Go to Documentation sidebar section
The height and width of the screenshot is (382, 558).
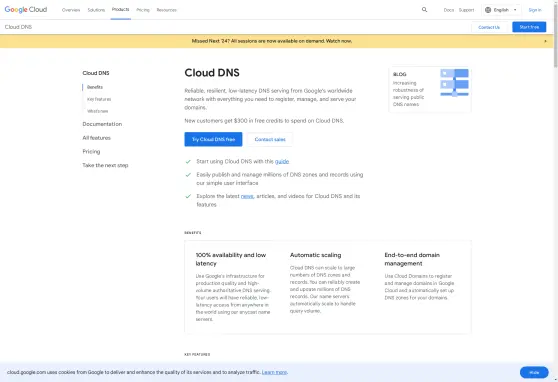pyautogui.click(x=102, y=124)
